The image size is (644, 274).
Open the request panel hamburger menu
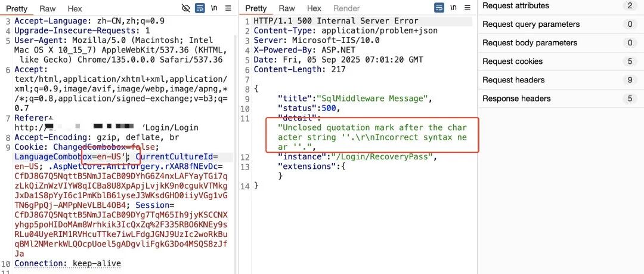228,8
